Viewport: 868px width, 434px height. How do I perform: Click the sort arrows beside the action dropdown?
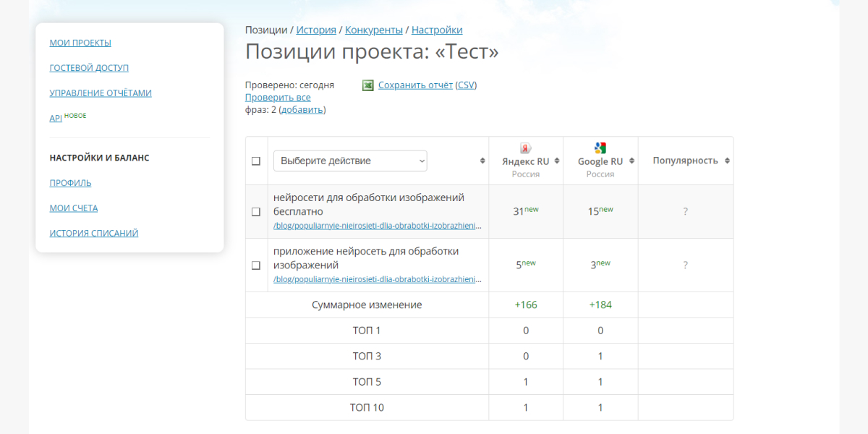pos(482,161)
